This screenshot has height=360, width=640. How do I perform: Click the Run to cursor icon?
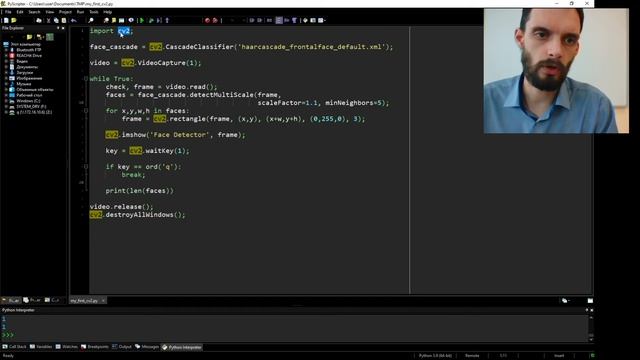click(159, 20)
